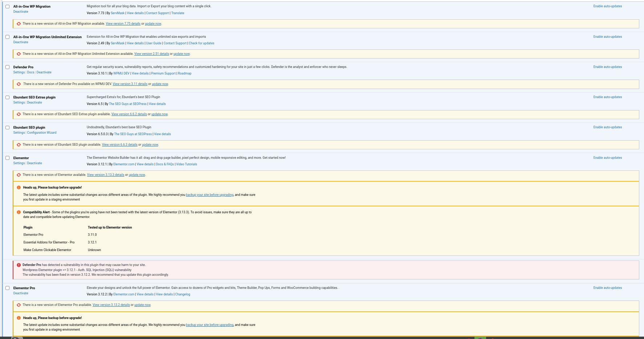Click update now for Ebundant SEO plugin

click(x=150, y=145)
